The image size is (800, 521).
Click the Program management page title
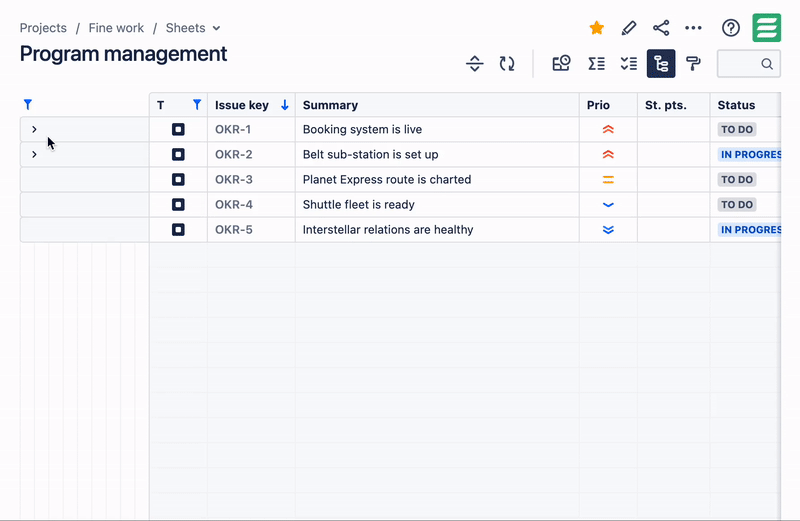123,54
